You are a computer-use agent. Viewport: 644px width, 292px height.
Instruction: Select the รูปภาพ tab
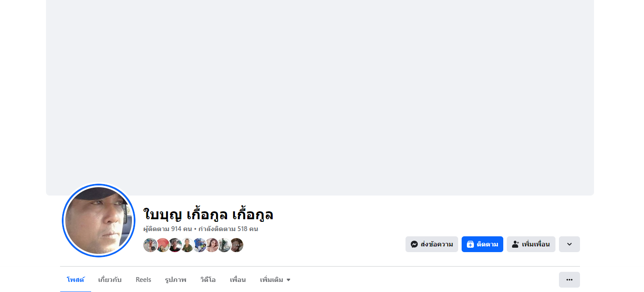click(176, 280)
